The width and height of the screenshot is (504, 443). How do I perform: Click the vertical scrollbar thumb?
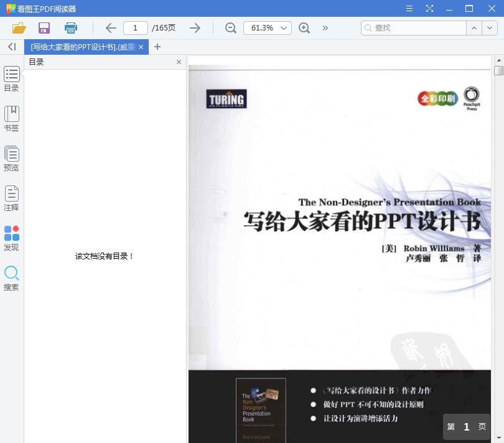click(498, 70)
